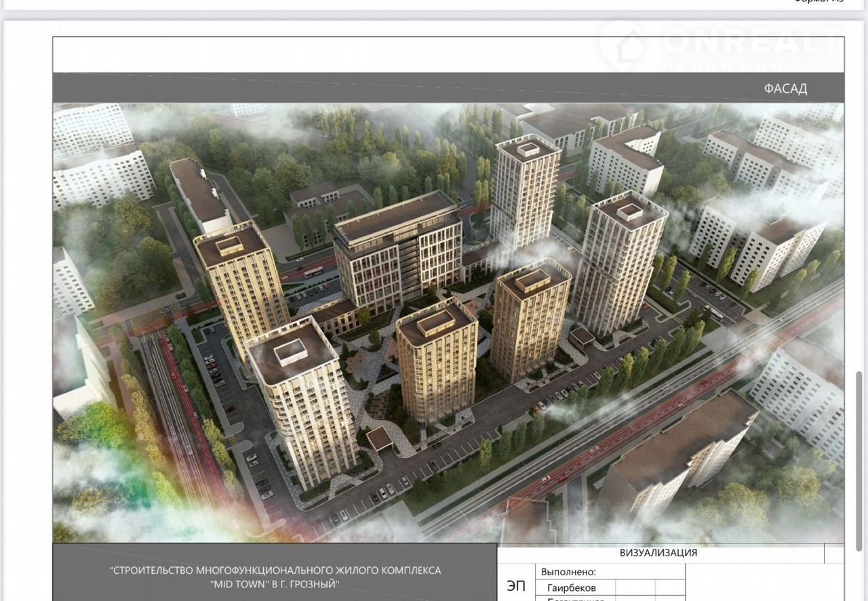Click the ONREALT house logo watermark
Screen dimensions: 868x601
(623, 46)
